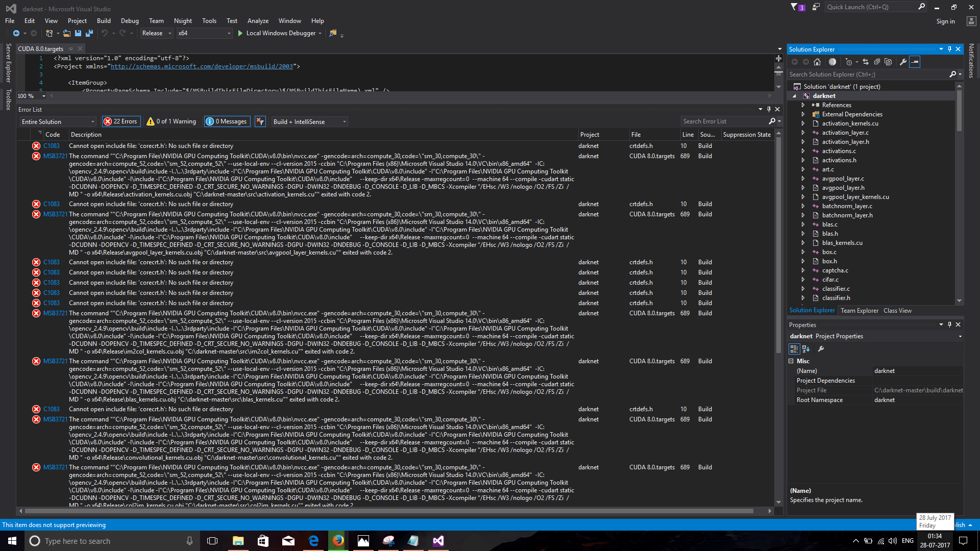Toggle the 22 Errors filter button
The image size is (980, 551).
[121, 121]
